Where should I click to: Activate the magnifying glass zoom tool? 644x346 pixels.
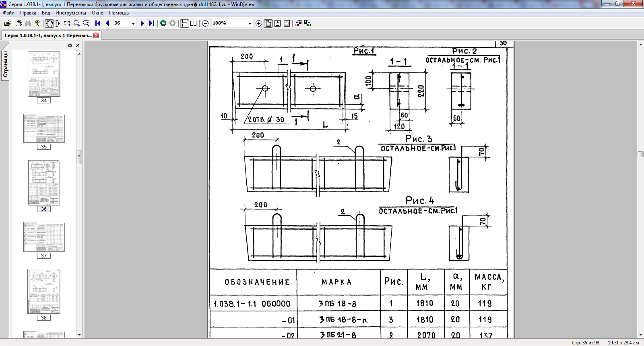76,23
